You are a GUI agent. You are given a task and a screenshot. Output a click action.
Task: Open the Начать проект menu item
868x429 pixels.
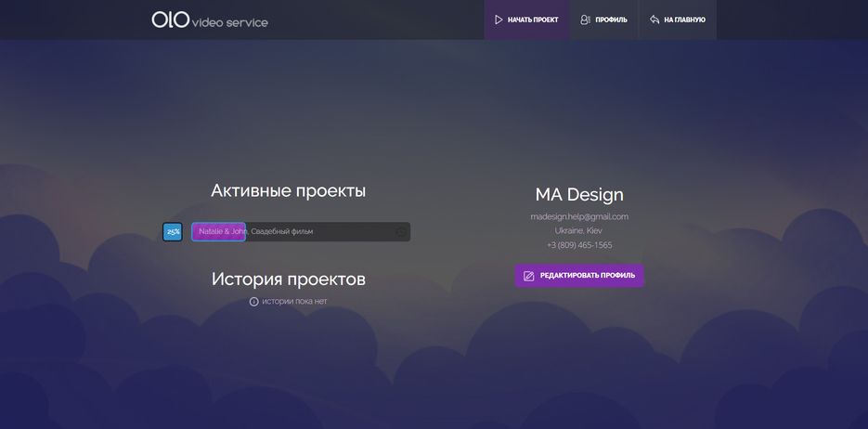[x=526, y=19]
